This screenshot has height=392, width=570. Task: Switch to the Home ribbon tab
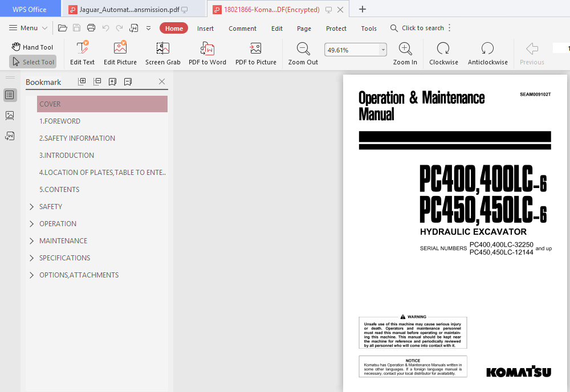[174, 28]
